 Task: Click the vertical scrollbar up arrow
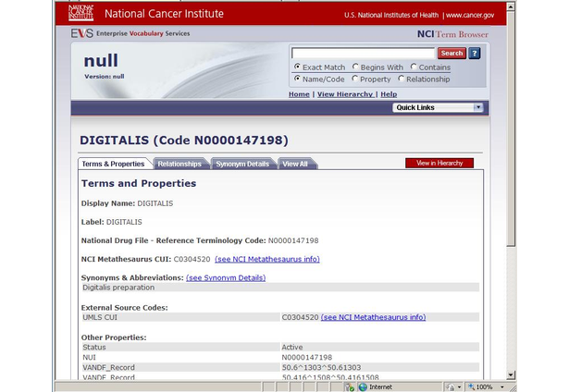pos(511,6)
